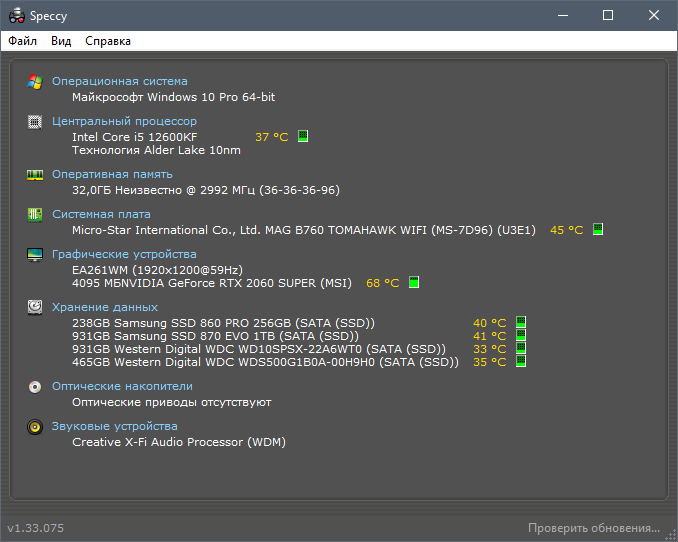This screenshot has height=542, width=678.
Task: Click the Майкрософт Windows 10 Pro 64-bit text
Action: pyautogui.click(x=173, y=97)
